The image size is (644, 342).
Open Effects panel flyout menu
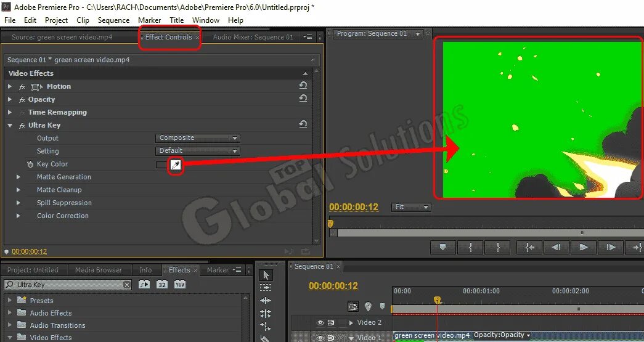pyautogui.click(x=237, y=270)
